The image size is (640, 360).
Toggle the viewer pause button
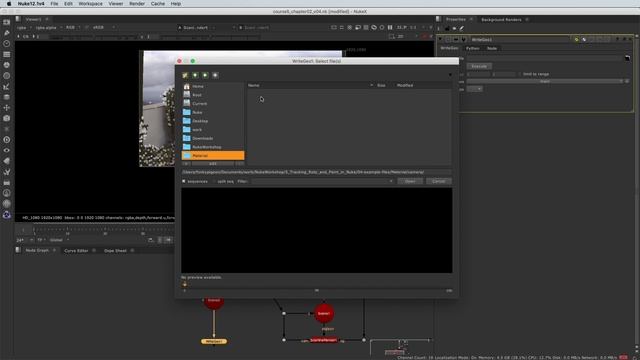(x=390, y=27)
